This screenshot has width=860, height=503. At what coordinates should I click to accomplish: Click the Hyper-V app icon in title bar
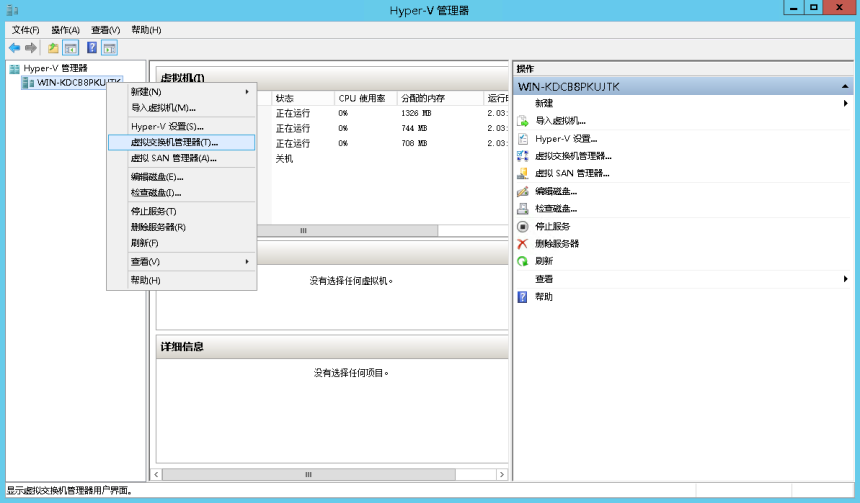pyautogui.click(x=12, y=10)
